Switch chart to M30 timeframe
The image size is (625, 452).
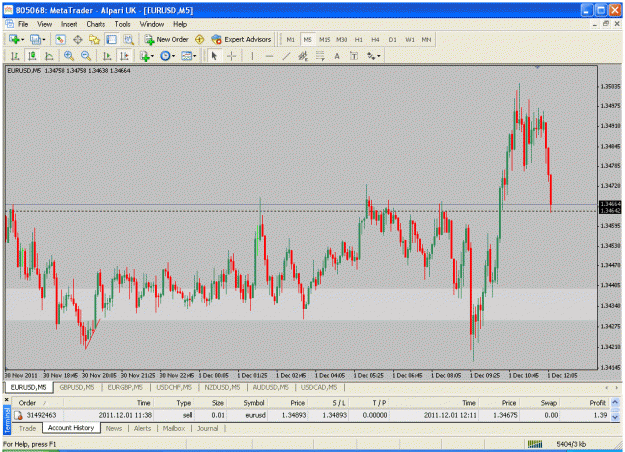pos(342,39)
